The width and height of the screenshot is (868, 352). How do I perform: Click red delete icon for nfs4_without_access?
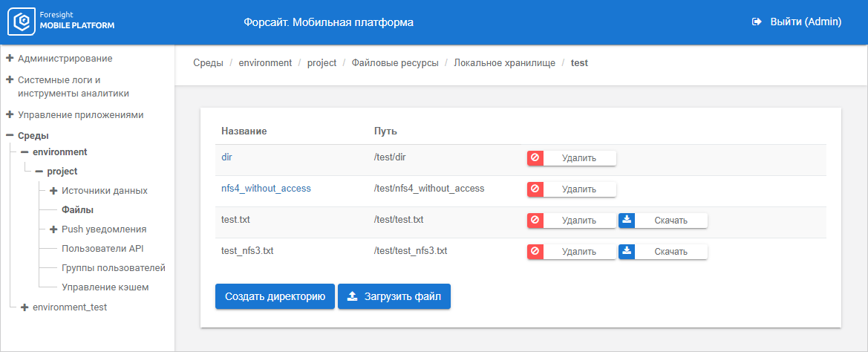pos(535,189)
